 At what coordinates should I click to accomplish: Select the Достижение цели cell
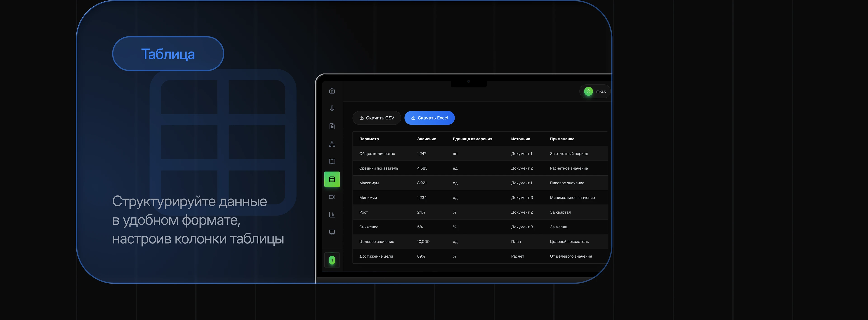pyautogui.click(x=376, y=256)
